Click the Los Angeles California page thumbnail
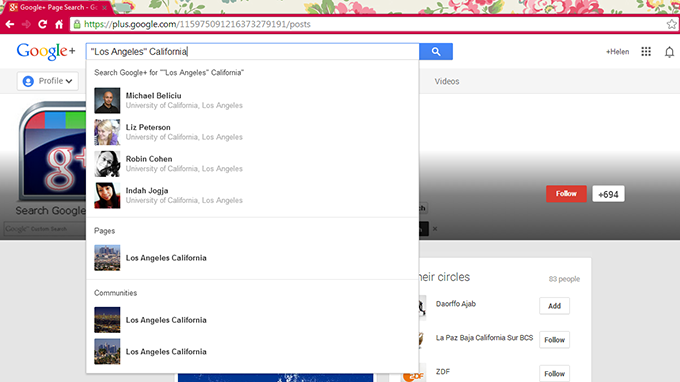The height and width of the screenshot is (382, 680). tap(107, 258)
